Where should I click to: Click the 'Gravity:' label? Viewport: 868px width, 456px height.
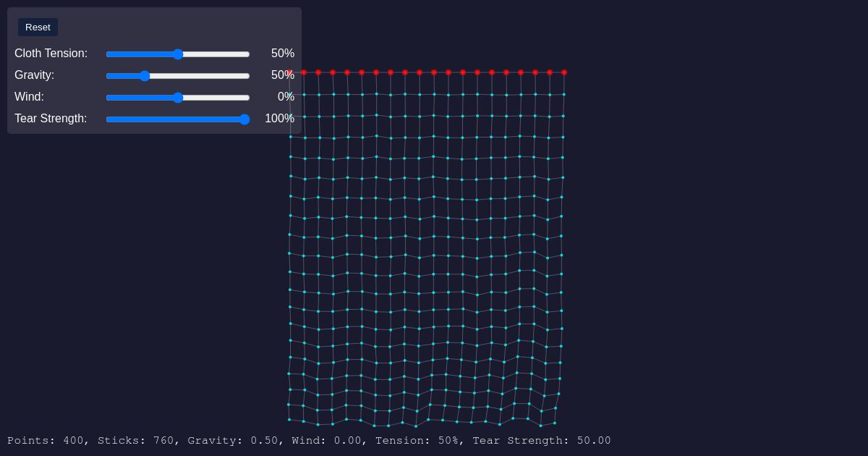pos(34,75)
